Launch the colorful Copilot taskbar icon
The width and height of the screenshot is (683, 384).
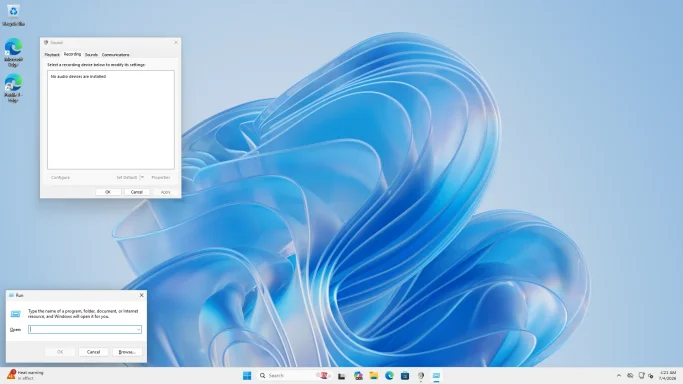pyautogui.click(x=358, y=376)
